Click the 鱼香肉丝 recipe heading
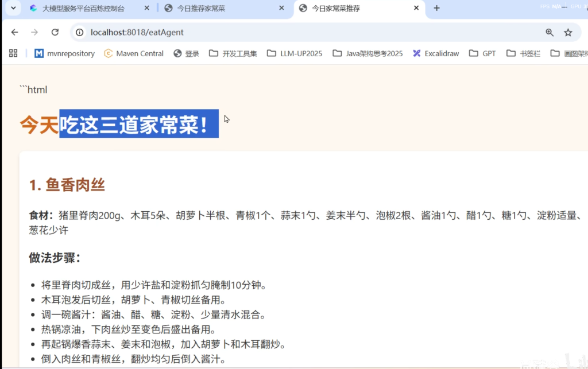The height and width of the screenshot is (369, 588). tap(67, 185)
